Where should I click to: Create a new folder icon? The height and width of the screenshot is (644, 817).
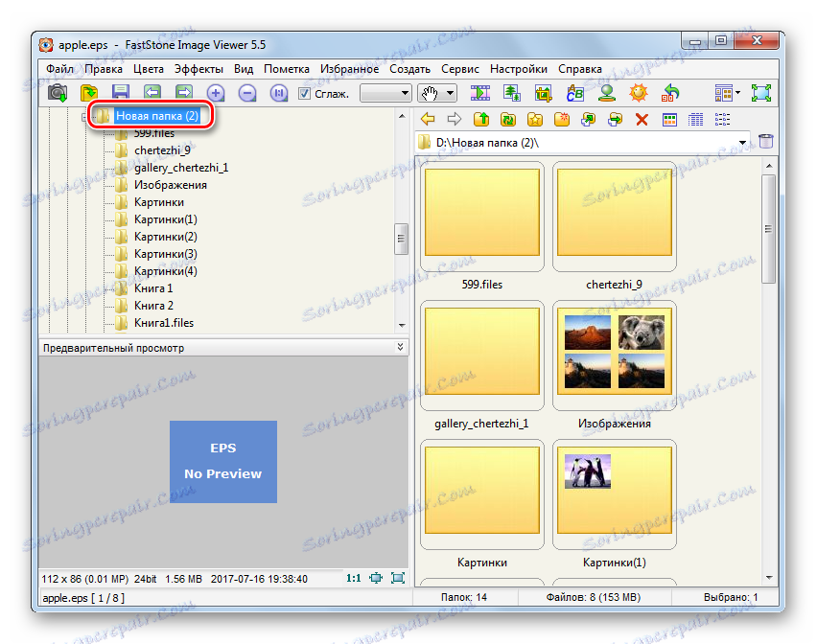562,120
